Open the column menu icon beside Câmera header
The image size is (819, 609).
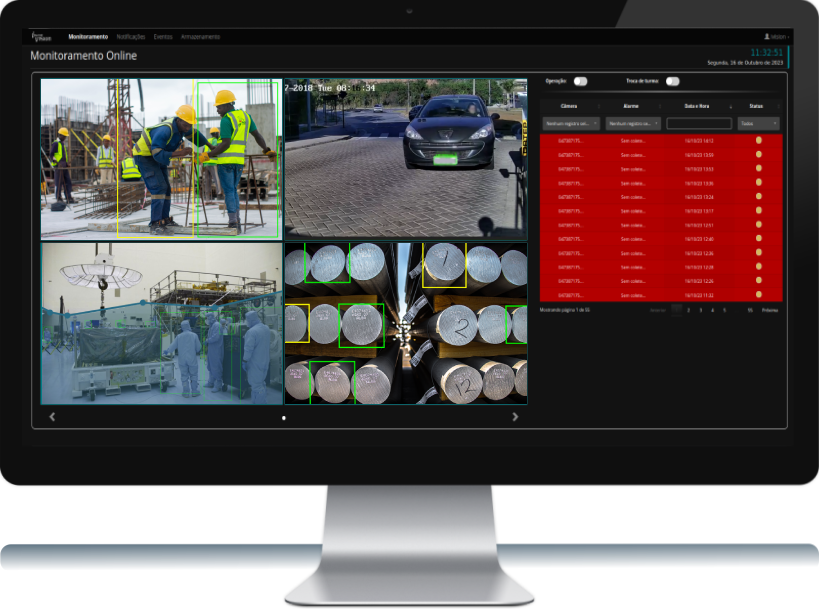pyautogui.click(x=599, y=107)
